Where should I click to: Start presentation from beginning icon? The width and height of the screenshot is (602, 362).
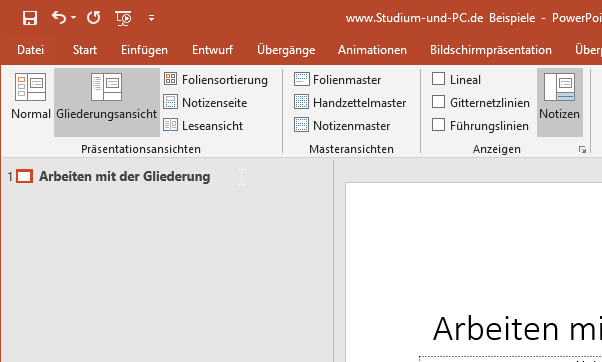123,18
